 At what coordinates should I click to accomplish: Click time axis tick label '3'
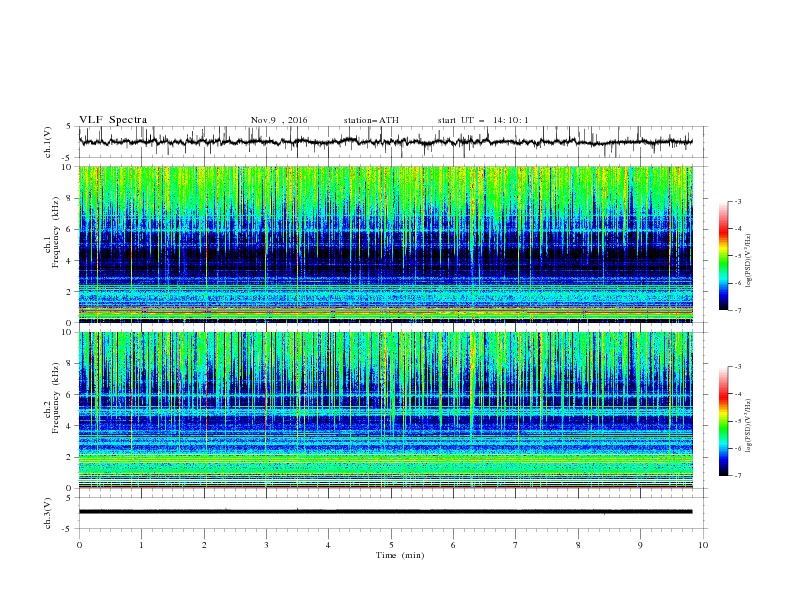coord(266,545)
